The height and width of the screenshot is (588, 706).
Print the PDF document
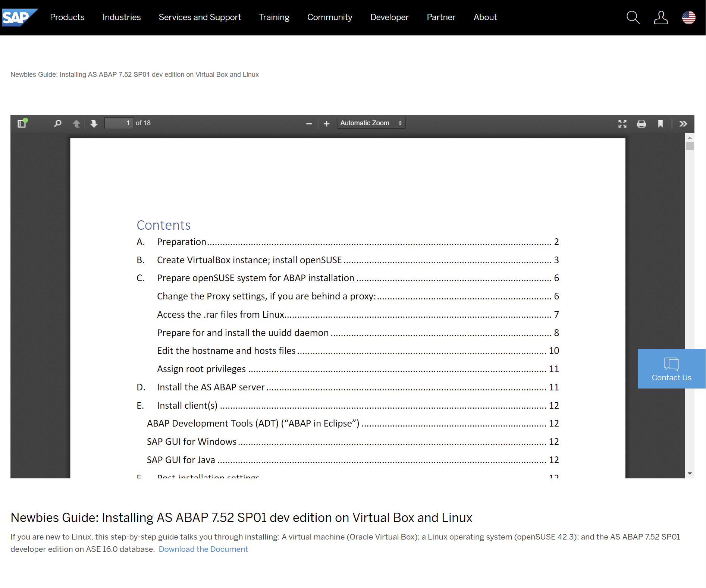641,123
